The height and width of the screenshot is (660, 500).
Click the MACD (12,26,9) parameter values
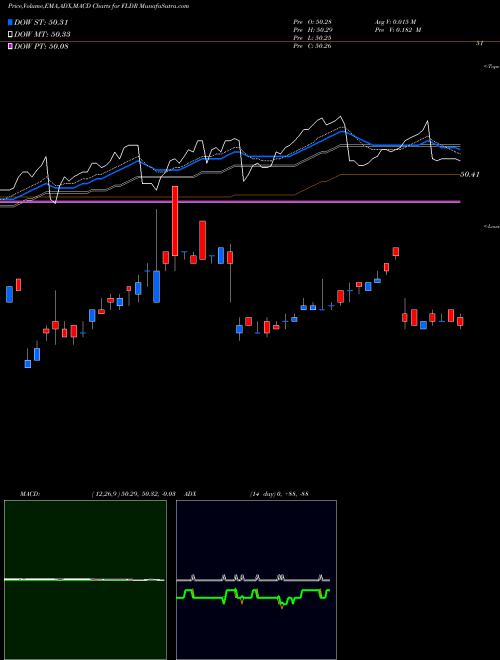click(x=133, y=494)
